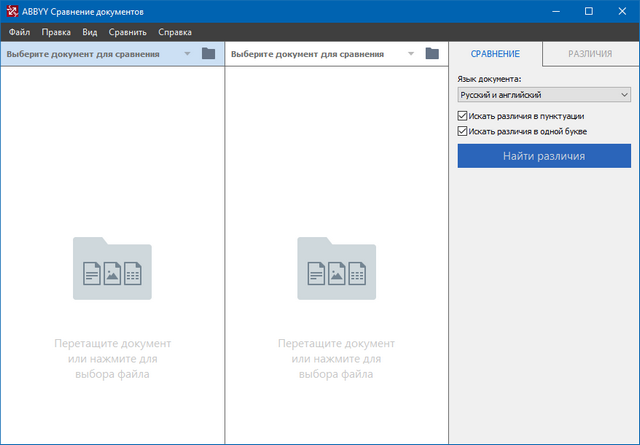Expand left document selection dropdown arrow

click(x=187, y=54)
